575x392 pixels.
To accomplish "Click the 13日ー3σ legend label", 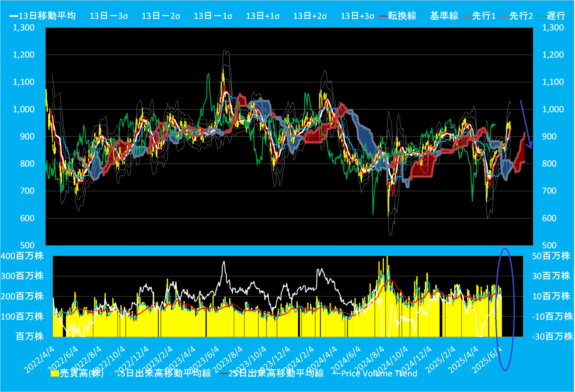I will (x=109, y=16).
